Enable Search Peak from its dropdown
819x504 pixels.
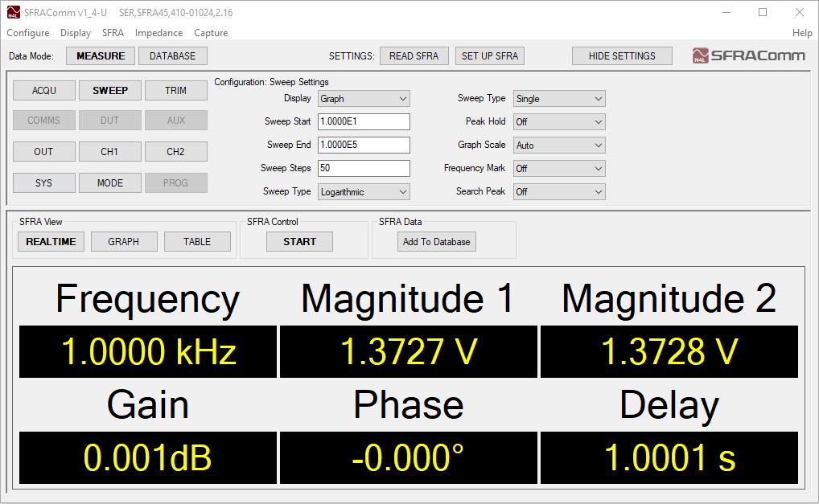558,191
